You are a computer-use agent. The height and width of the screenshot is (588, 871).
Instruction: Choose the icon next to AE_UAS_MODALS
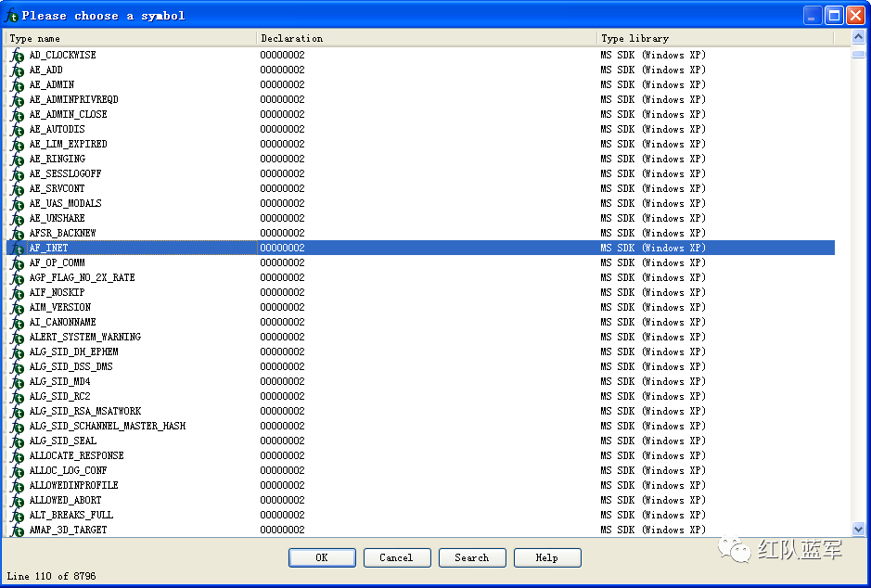tap(18, 204)
